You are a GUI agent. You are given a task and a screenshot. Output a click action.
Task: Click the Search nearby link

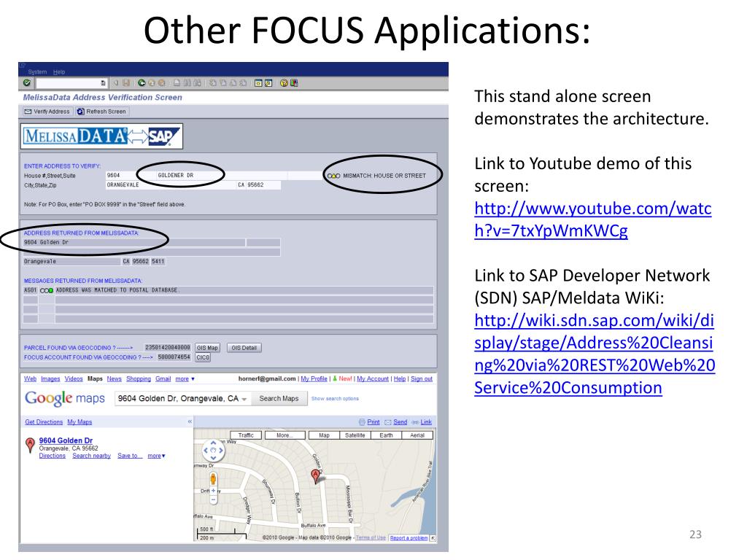[x=91, y=456]
